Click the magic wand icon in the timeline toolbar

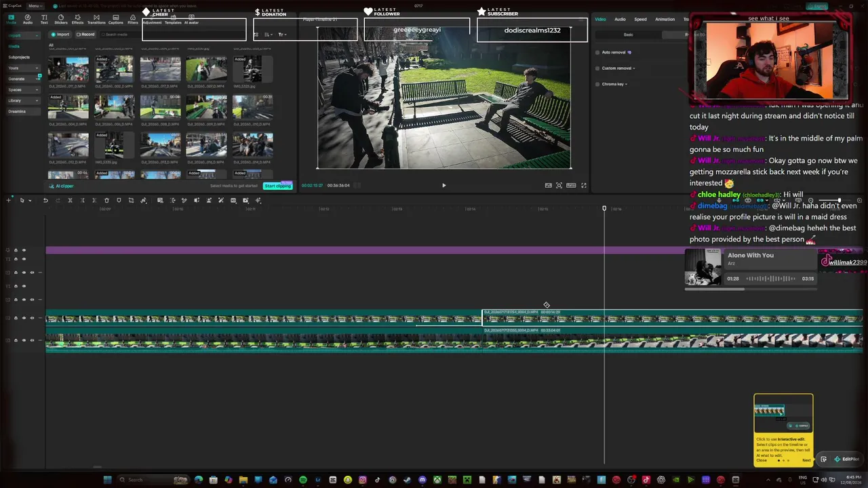pos(221,200)
